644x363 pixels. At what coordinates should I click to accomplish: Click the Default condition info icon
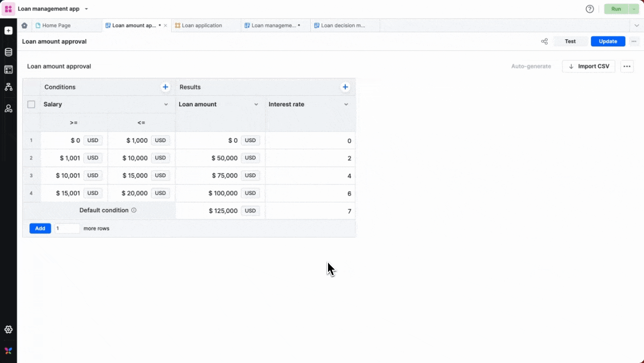pyautogui.click(x=134, y=210)
